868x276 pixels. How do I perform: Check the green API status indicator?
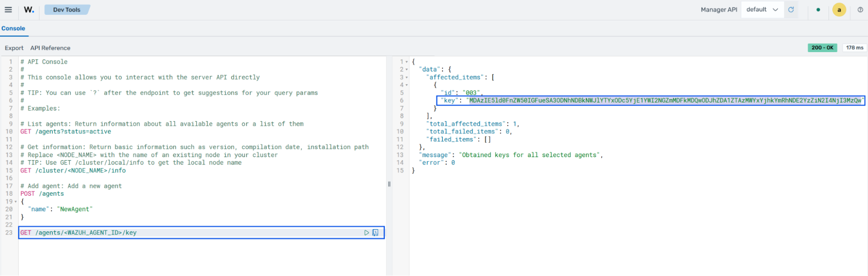tap(818, 10)
